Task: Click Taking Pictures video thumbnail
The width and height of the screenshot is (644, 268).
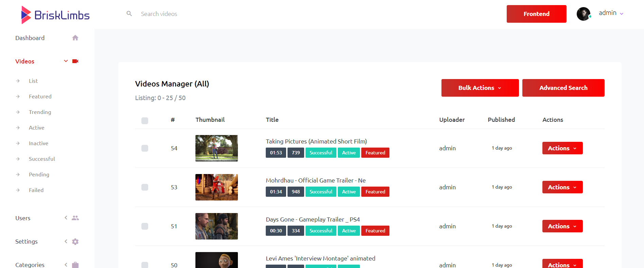Action: tap(216, 148)
